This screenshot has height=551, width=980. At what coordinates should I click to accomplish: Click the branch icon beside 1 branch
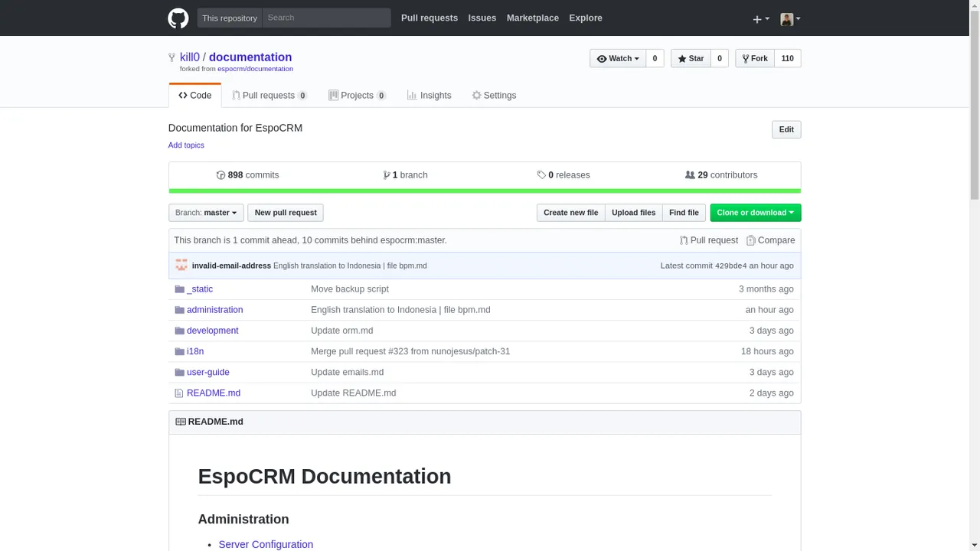pyautogui.click(x=387, y=175)
